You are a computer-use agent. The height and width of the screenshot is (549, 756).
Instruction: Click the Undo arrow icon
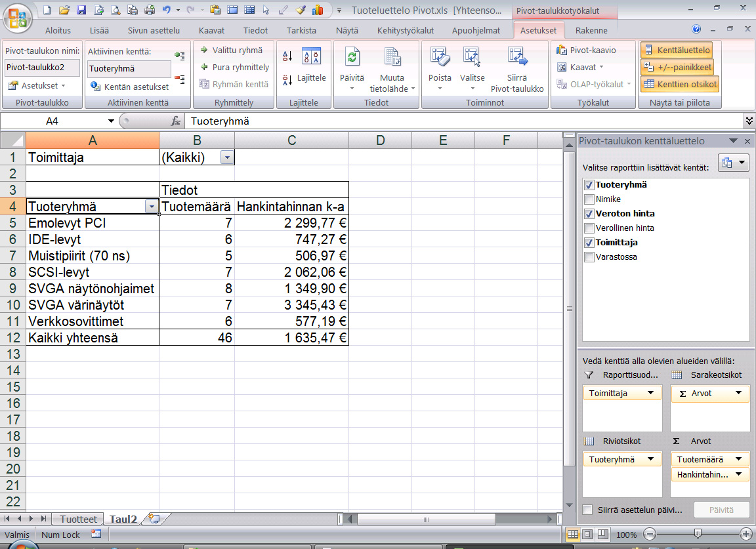[x=167, y=10]
